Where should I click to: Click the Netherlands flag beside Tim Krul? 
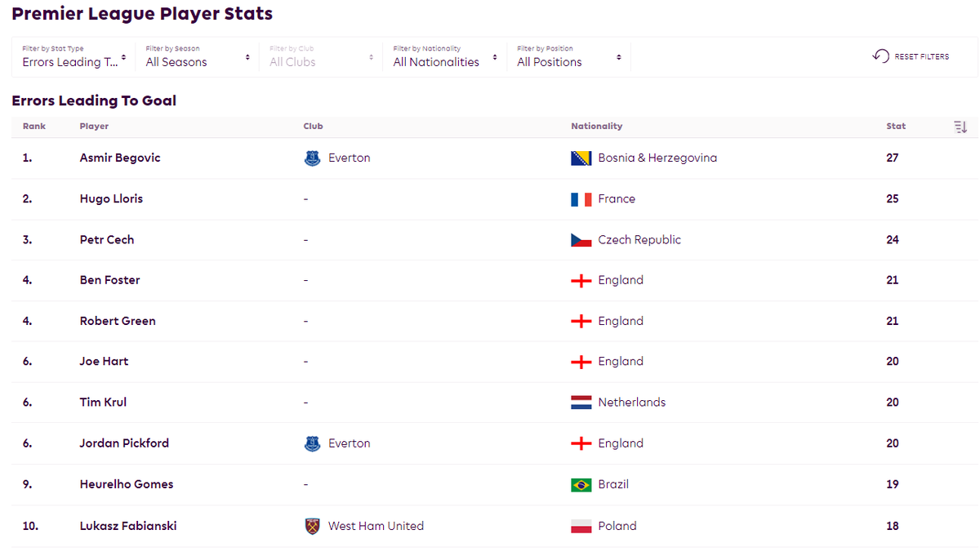[x=581, y=403]
